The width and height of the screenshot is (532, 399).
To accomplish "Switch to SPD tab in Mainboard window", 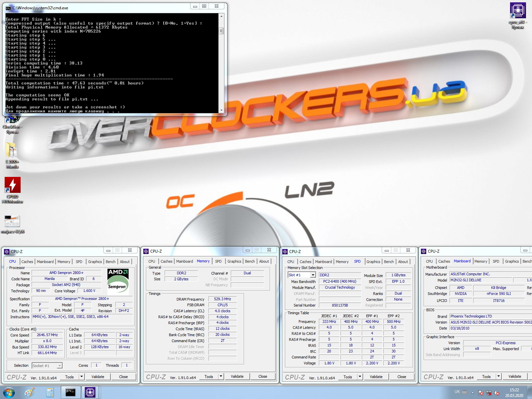I will point(496,261).
